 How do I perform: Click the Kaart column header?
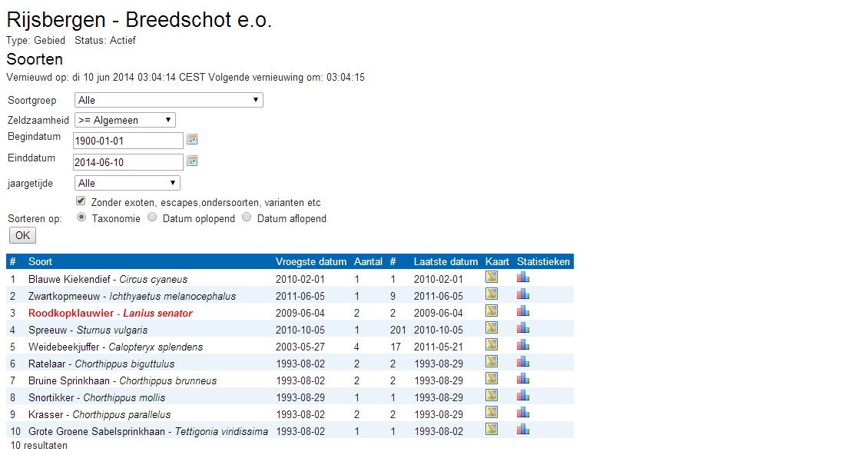point(497,261)
